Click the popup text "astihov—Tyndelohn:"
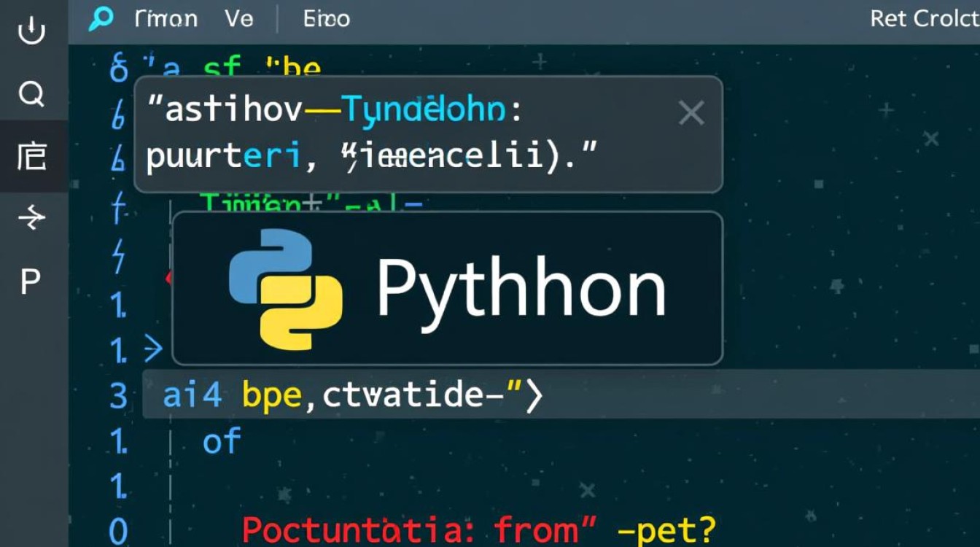Viewport: 980px width, 547px height. coord(336,111)
